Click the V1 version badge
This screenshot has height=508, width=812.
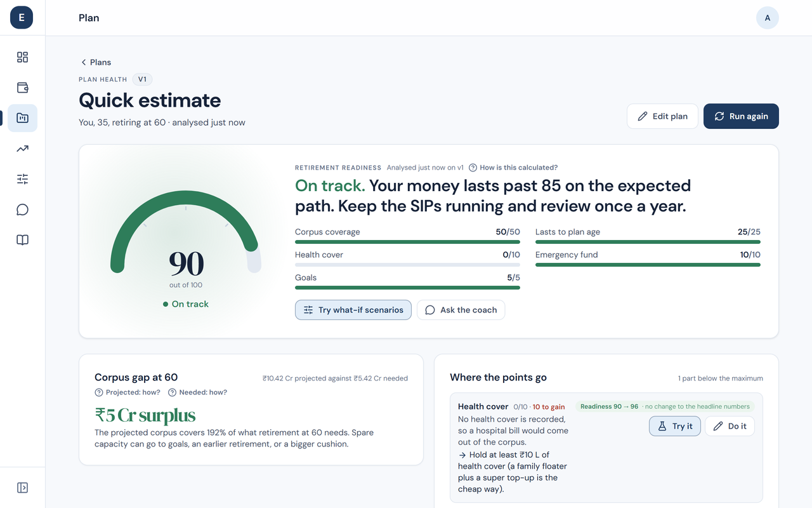click(x=142, y=79)
